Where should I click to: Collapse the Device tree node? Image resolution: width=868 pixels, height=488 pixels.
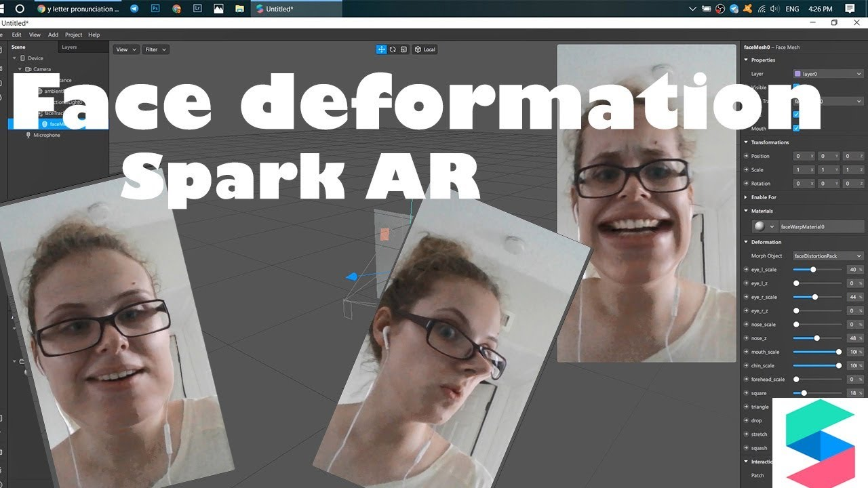(14, 58)
